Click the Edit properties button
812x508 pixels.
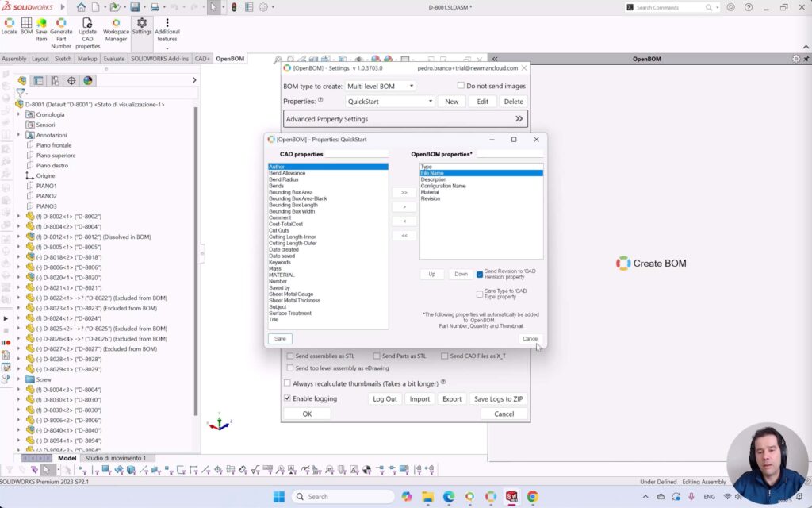pyautogui.click(x=483, y=102)
